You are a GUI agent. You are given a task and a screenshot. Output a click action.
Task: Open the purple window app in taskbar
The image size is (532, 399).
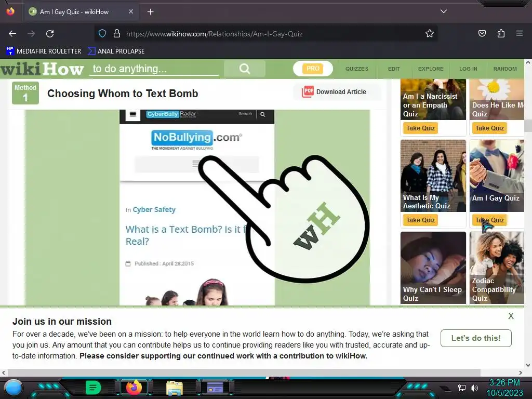tap(215, 388)
